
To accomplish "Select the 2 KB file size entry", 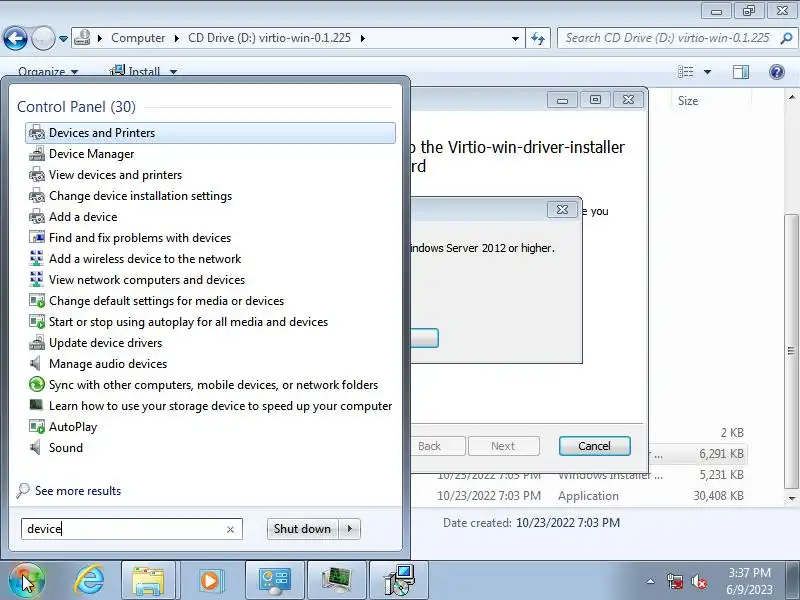I will coord(732,433).
